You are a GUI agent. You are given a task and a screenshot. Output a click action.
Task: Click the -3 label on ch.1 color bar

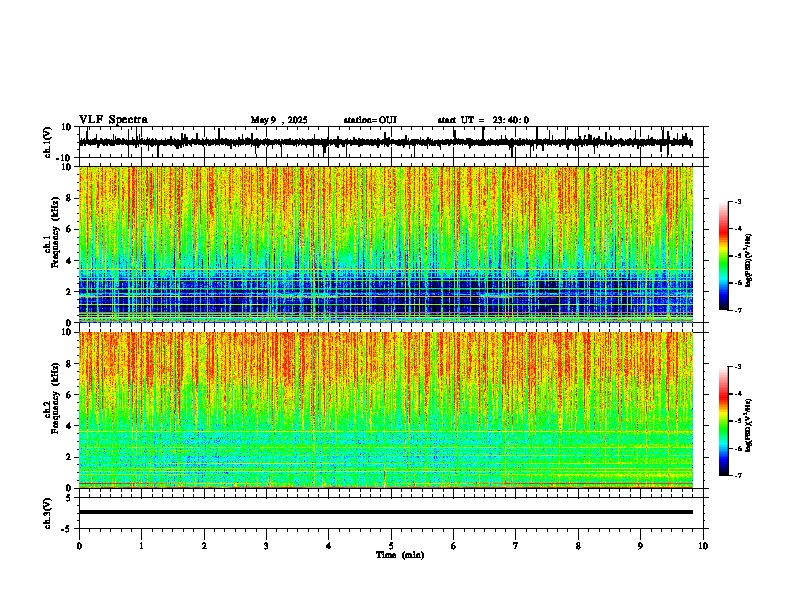pos(737,201)
